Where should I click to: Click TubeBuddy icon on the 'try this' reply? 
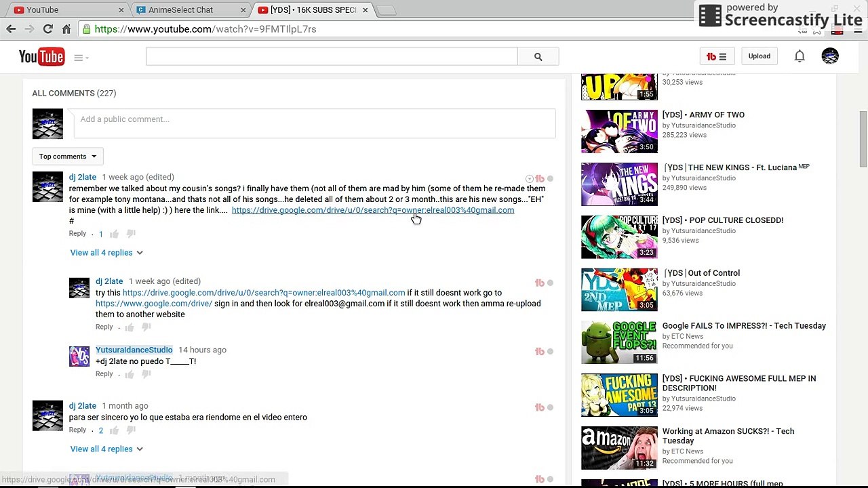click(540, 283)
